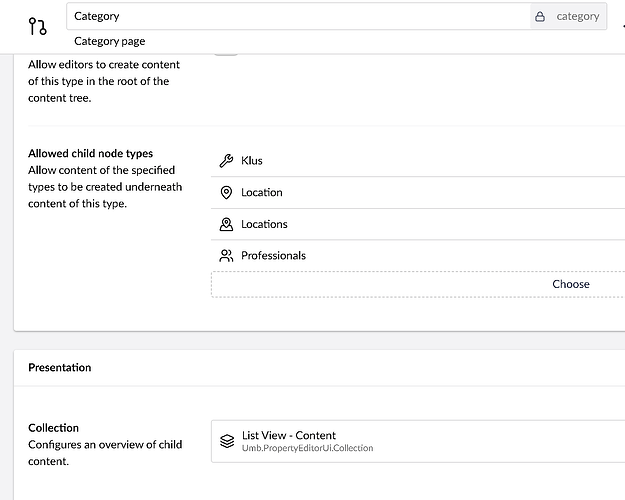Click the layers icon for List View

227,441
